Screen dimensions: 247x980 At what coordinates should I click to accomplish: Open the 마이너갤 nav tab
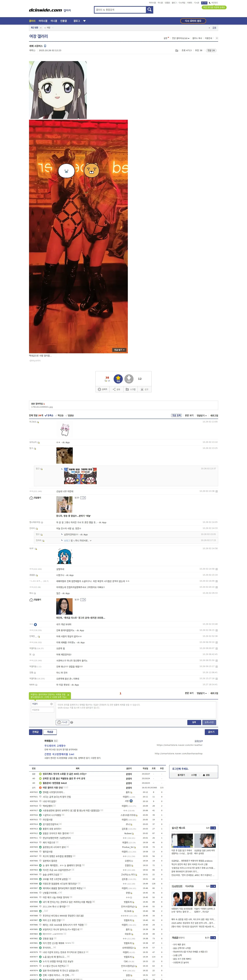pyautogui.click(x=43, y=21)
